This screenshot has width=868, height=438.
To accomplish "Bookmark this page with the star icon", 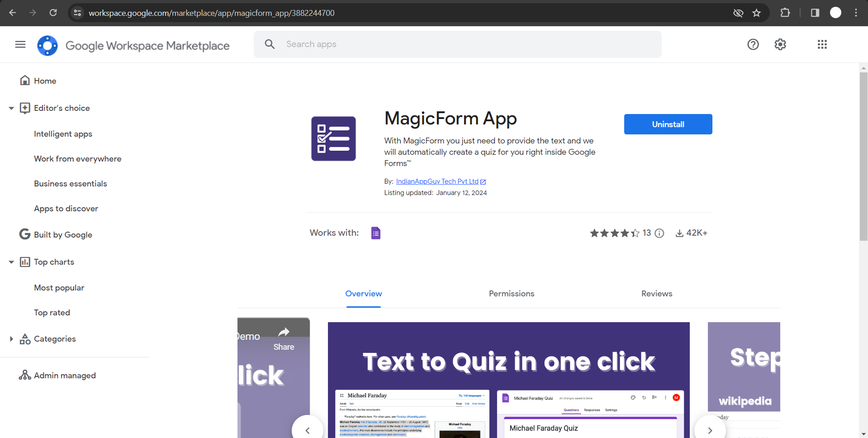I will pyautogui.click(x=757, y=13).
